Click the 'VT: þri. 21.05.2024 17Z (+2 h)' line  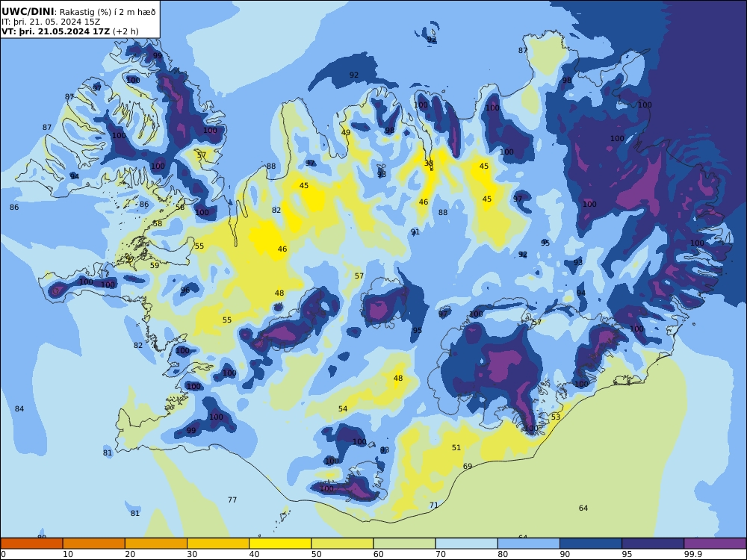click(x=70, y=31)
